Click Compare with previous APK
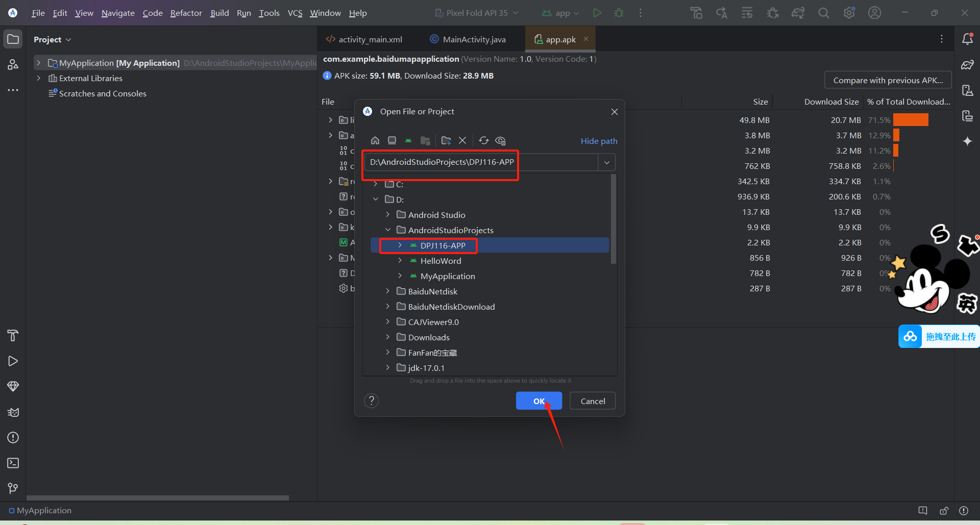This screenshot has height=525, width=980. 888,80
